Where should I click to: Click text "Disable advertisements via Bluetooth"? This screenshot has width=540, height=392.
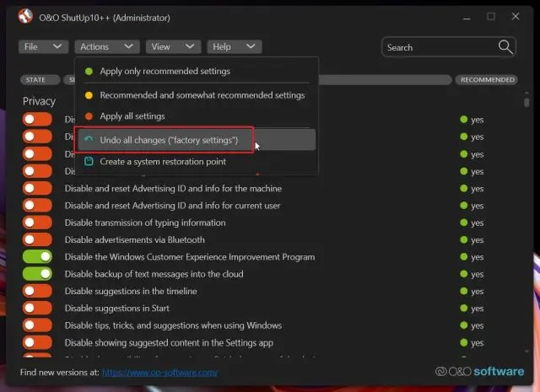[135, 239]
